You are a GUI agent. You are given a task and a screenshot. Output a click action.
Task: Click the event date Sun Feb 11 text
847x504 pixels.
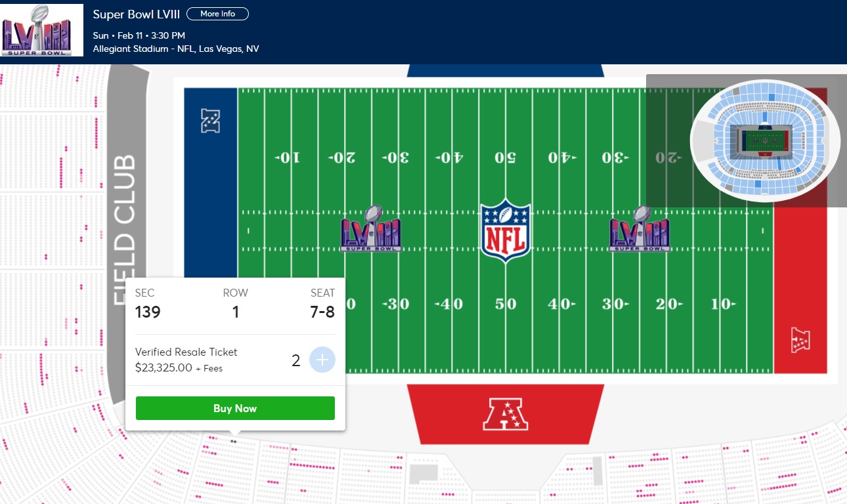point(139,35)
